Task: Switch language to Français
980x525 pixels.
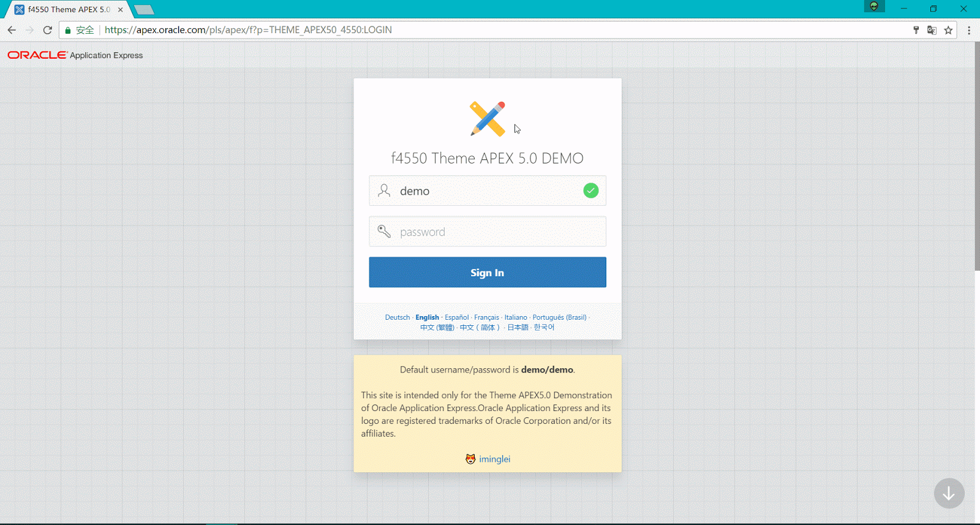Action: tap(486, 317)
